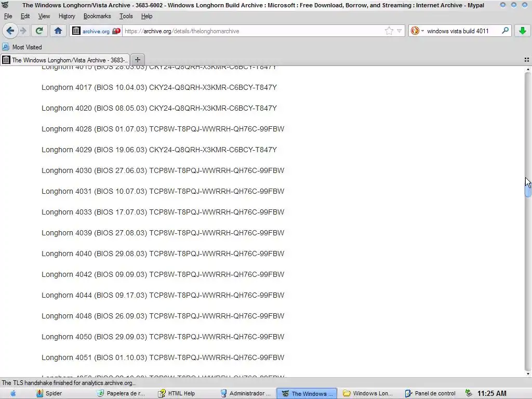The height and width of the screenshot is (399, 532).
Task: Open the Tools menu
Action: coord(126,16)
